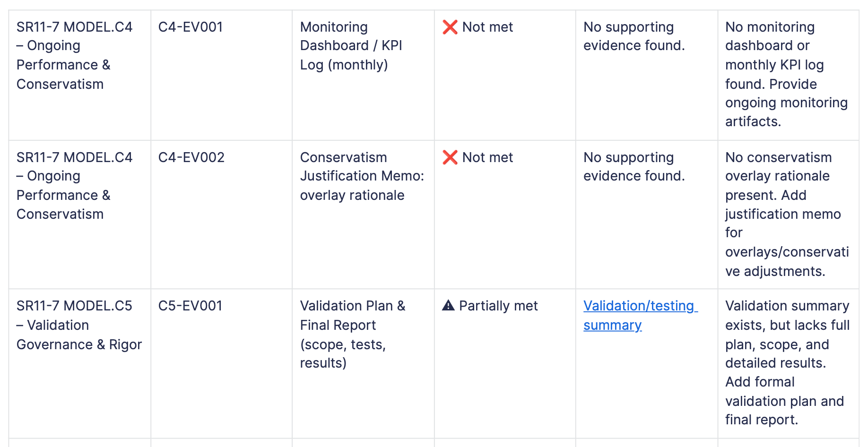
Task: Select the C4-EV002 evidence ID cell
Action: (x=191, y=157)
